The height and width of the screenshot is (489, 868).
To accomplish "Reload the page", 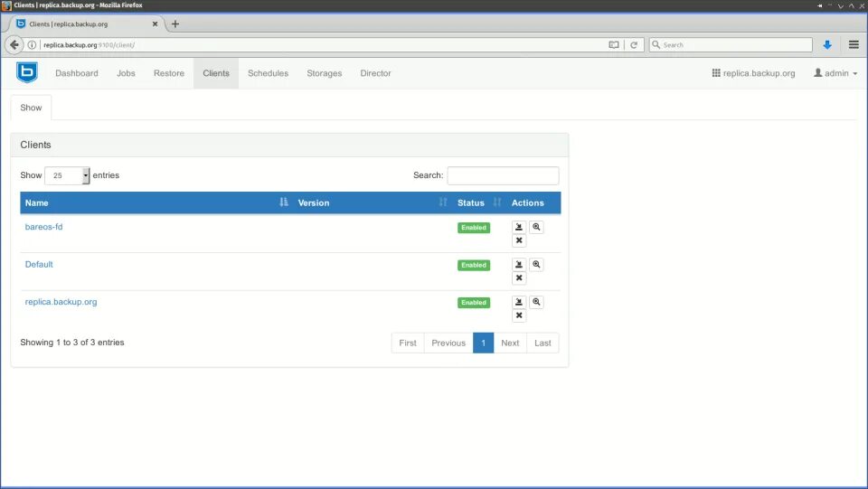I will point(634,45).
